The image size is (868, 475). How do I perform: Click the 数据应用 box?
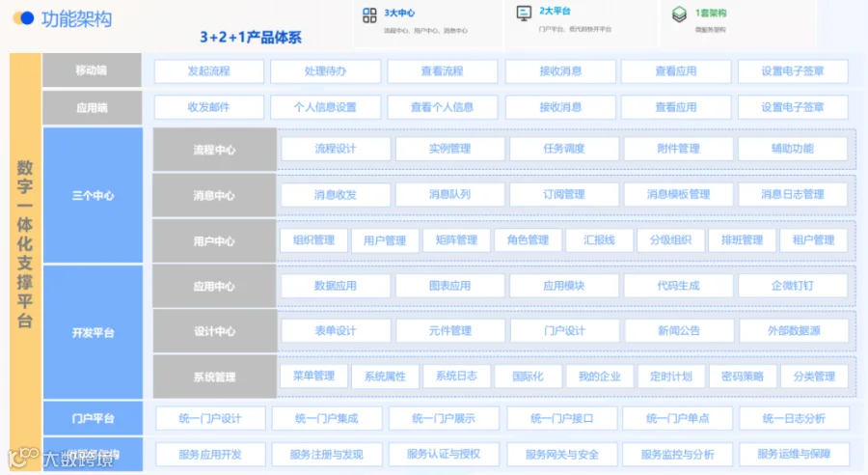pyautogui.click(x=336, y=286)
